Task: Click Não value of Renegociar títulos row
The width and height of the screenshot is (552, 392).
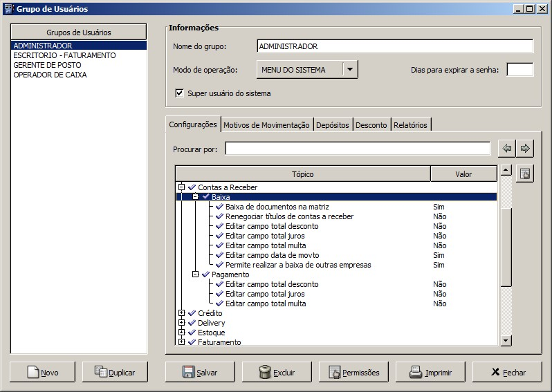Action: pos(440,216)
